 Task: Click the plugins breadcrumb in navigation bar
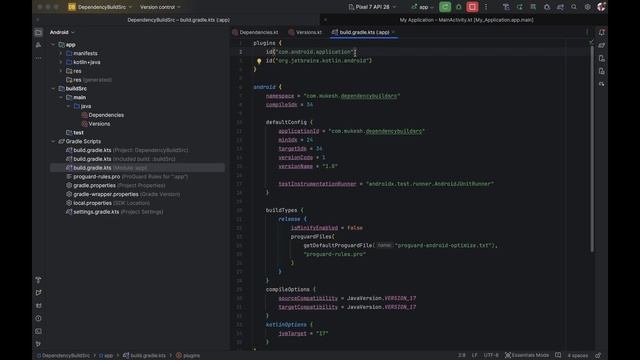pyautogui.click(x=188, y=356)
